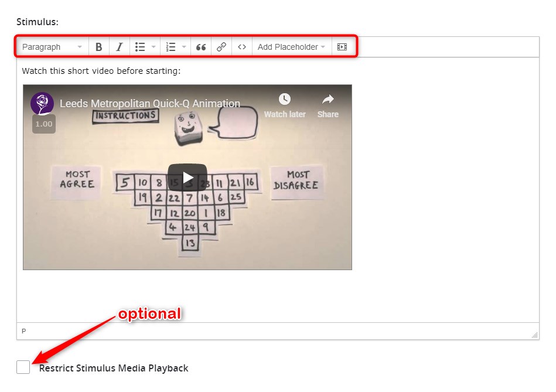The height and width of the screenshot is (392, 556).
Task: Click the editor resize handle corner
Action: coord(534,335)
